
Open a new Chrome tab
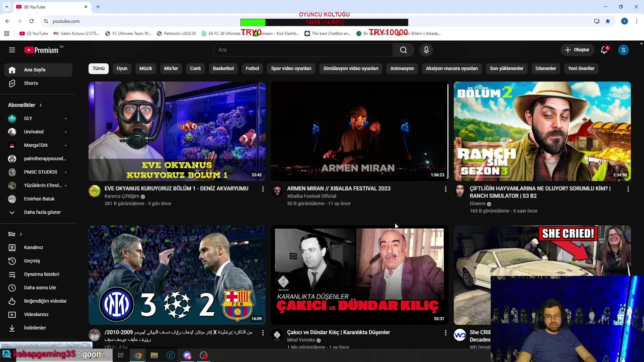(98, 7)
